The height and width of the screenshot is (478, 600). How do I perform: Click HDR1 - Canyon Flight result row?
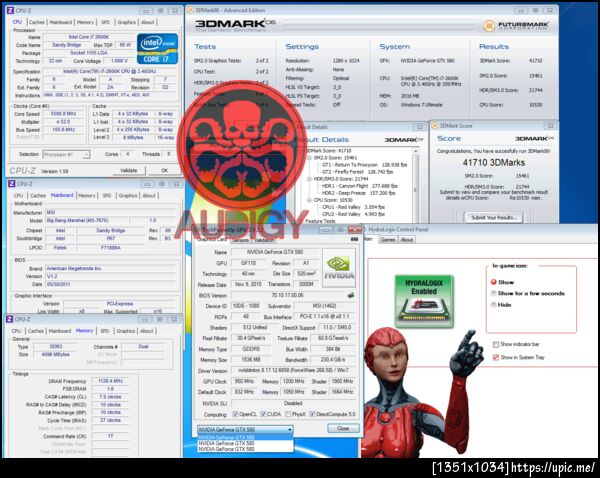click(360, 186)
